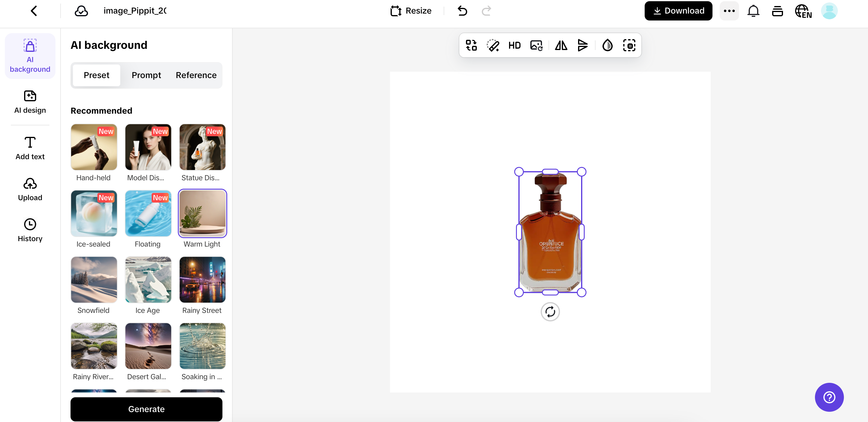
Task: Switch language via the EN globe icon
Action: click(x=803, y=11)
